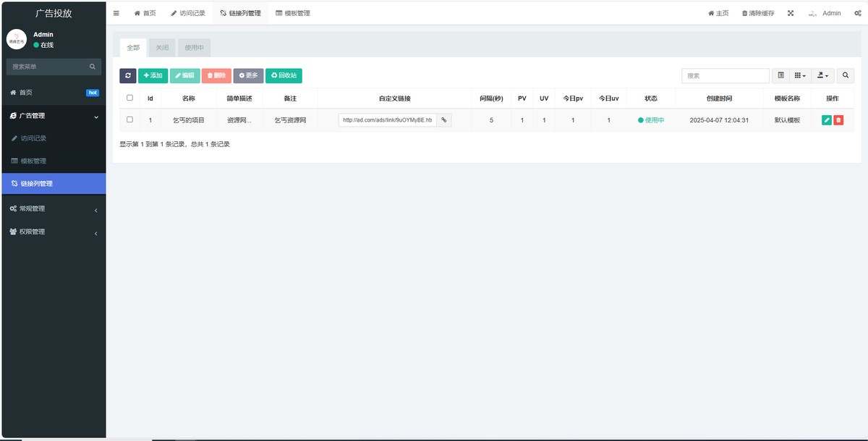
Task: Toggle the 使用中 status in the row
Action: tap(650, 119)
